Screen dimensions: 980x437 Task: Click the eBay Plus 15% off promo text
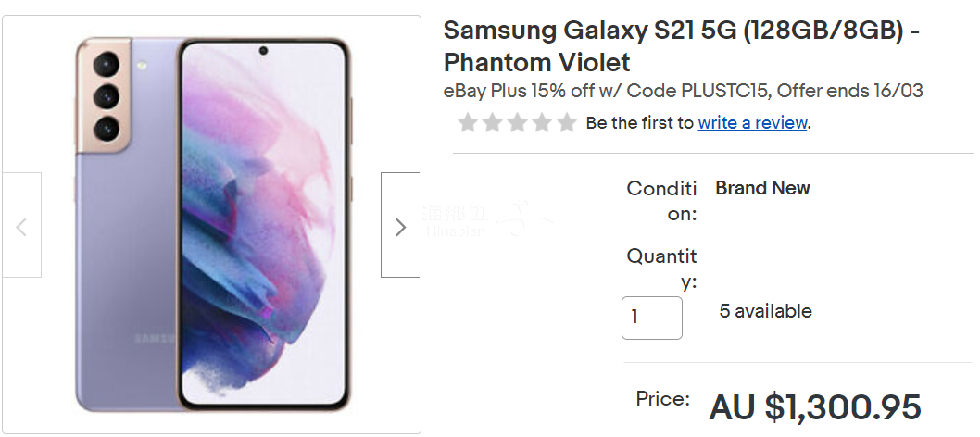(x=683, y=91)
